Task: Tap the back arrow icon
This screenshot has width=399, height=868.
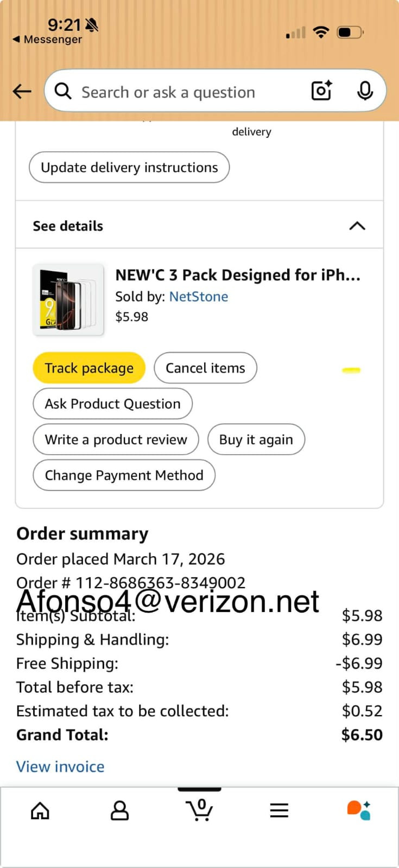Action: pyautogui.click(x=22, y=91)
